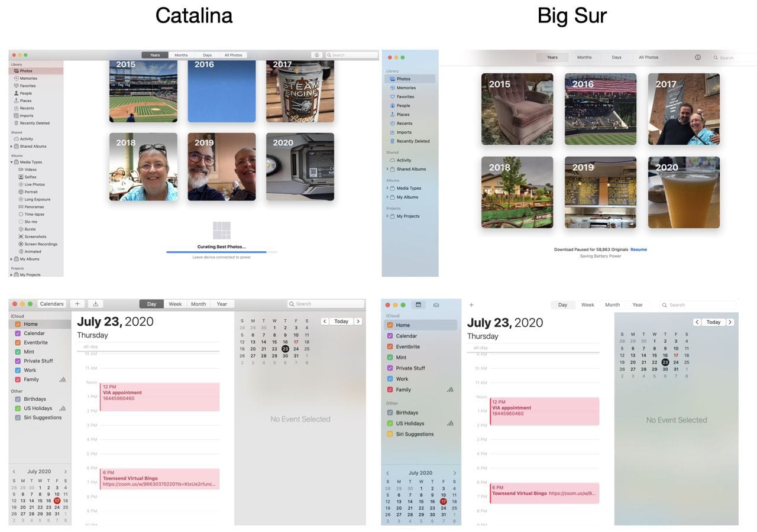Viewport: 757px width, 532px height.
Task: Expand My Projects in Big Sur Photos sidebar
Action: click(387, 216)
